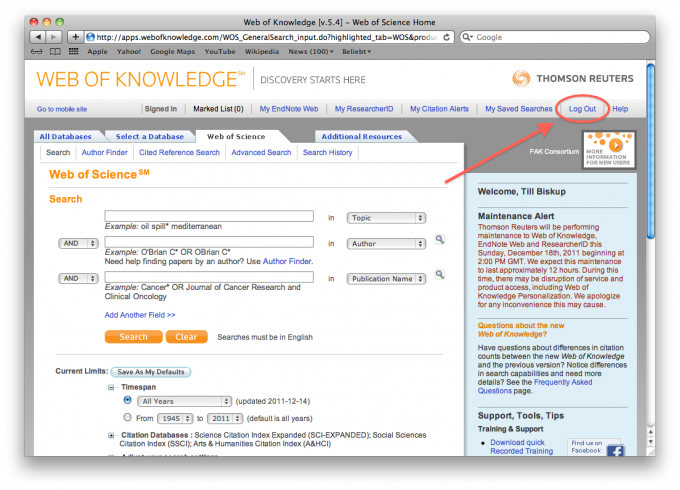Open My Saved Searches link

pyautogui.click(x=519, y=109)
